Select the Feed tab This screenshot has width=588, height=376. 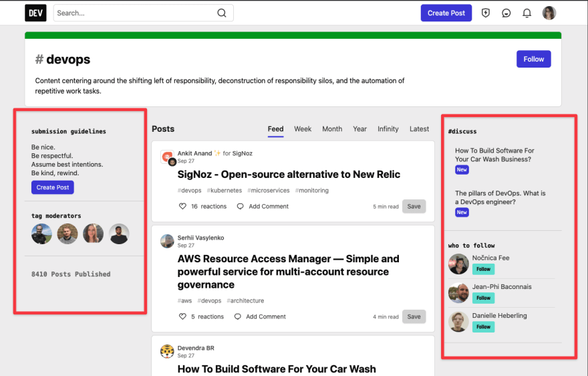[x=275, y=129]
